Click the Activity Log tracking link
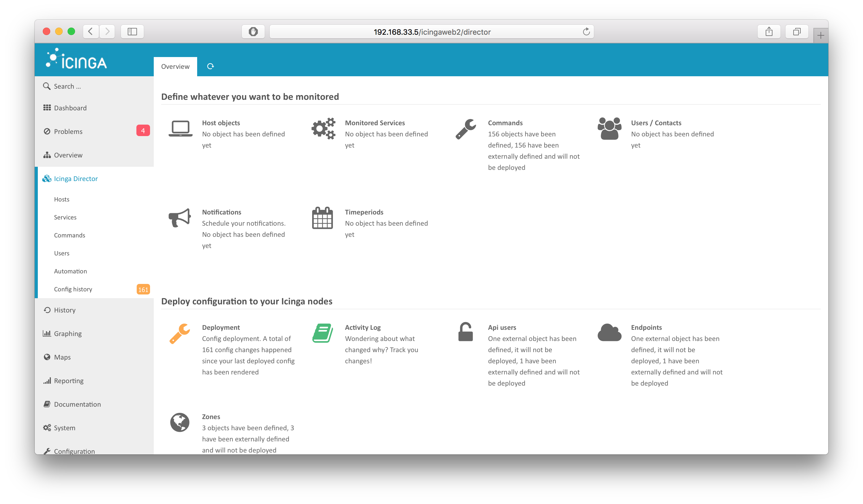This screenshot has width=863, height=504. click(x=363, y=327)
